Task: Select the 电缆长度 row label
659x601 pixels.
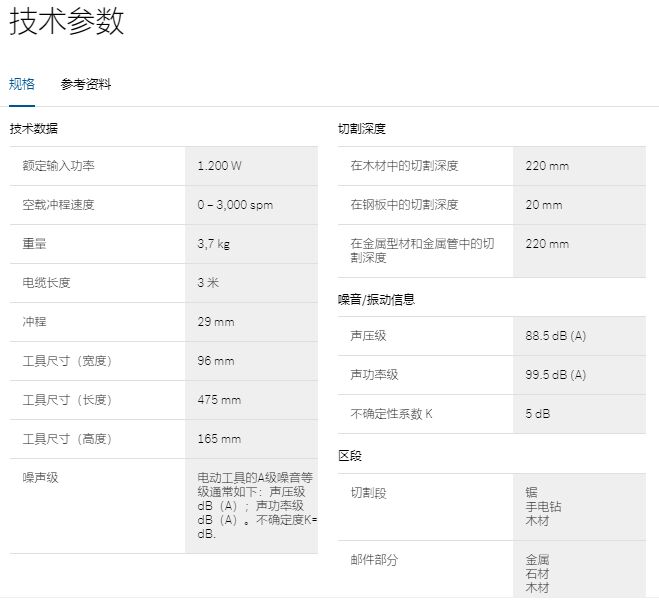Action: [x=47, y=283]
